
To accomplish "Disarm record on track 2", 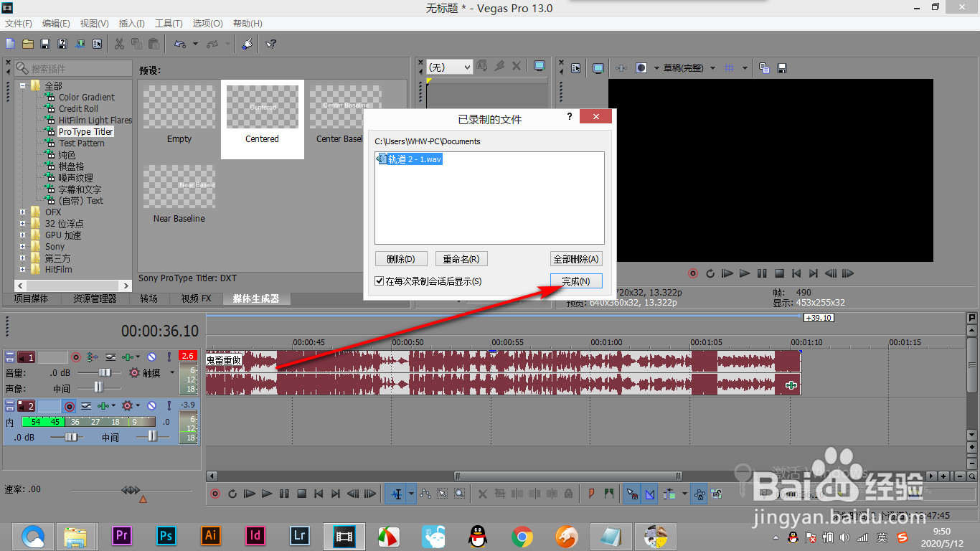I will point(69,406).
